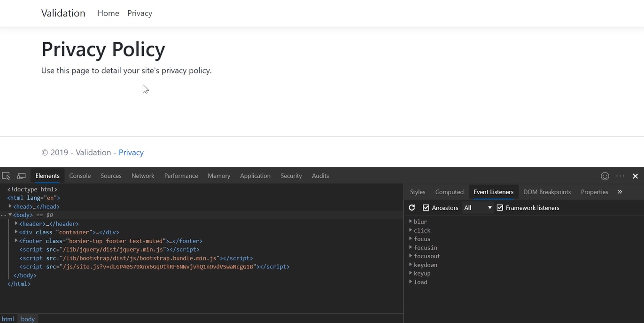Expand the div container node
This screenshot has height=323, width=644.
[16, 232]
